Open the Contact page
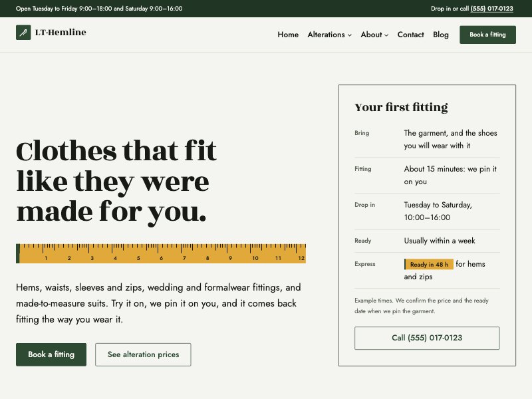Image resolution: width=532 pixels, height=399 pixels. pyautogui.click(x=410, y=35)
